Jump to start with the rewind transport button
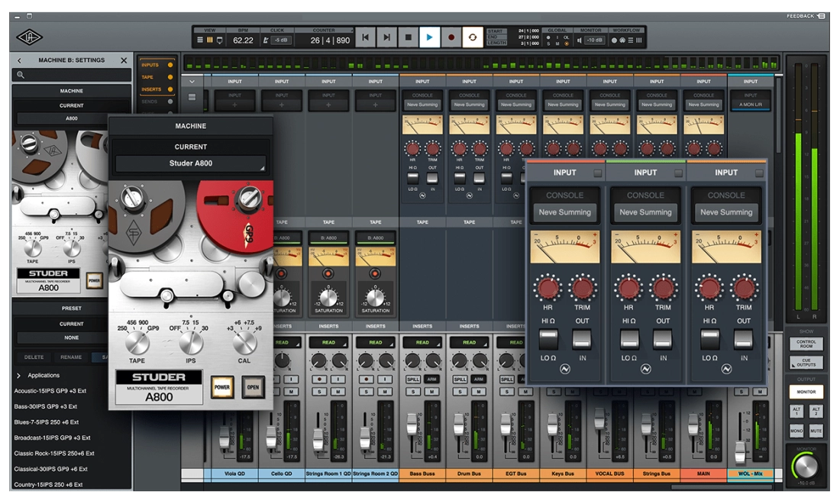Viewport: 840px width, 504px height. [x=365, y=37]
